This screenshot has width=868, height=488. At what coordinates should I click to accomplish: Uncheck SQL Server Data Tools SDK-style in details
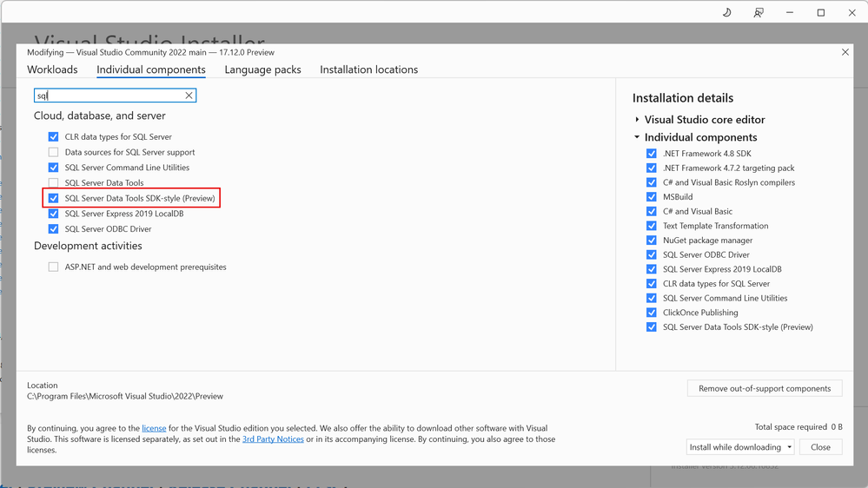652,327
